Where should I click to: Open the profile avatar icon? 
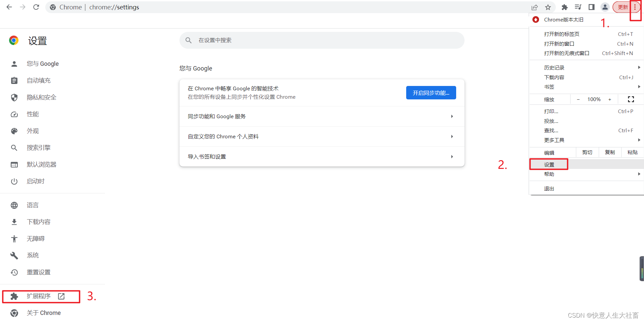(x=605, y=7)
